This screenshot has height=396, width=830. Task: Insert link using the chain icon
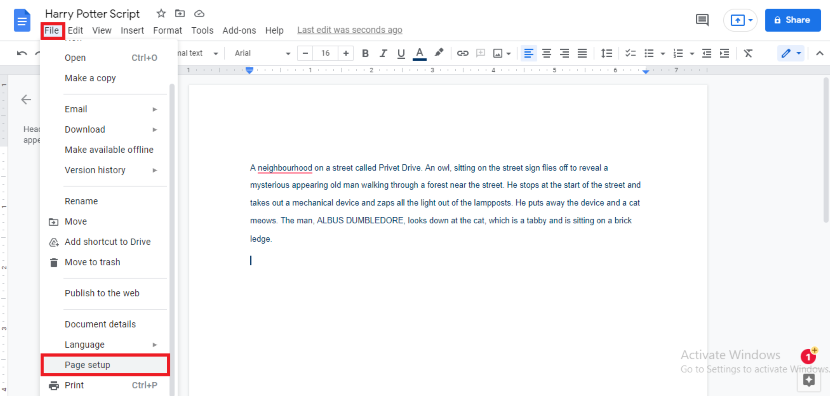[x=463, y=53]
